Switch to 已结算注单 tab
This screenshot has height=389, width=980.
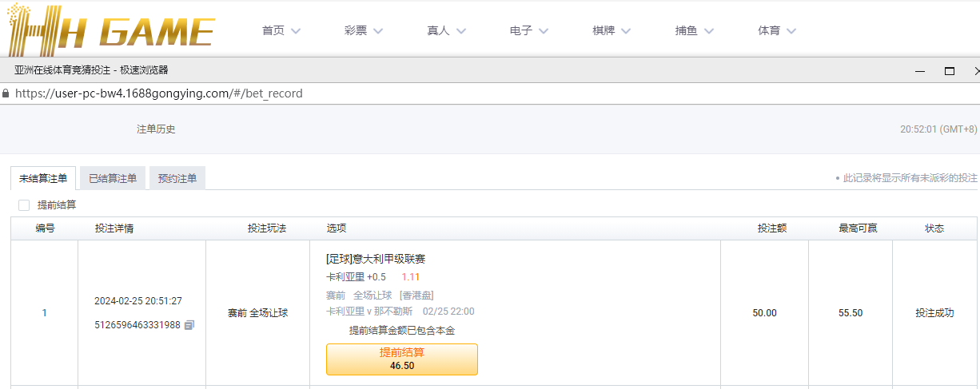click(x=113, y=178)
